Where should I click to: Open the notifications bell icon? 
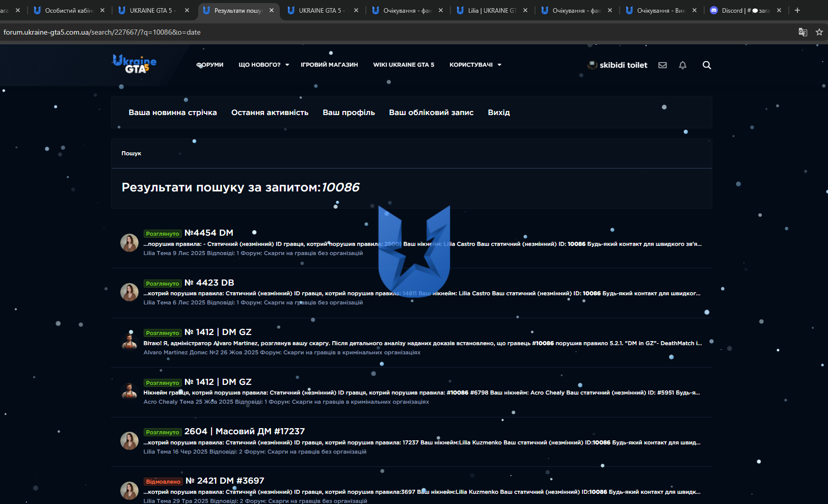click(x=683, y=65)
